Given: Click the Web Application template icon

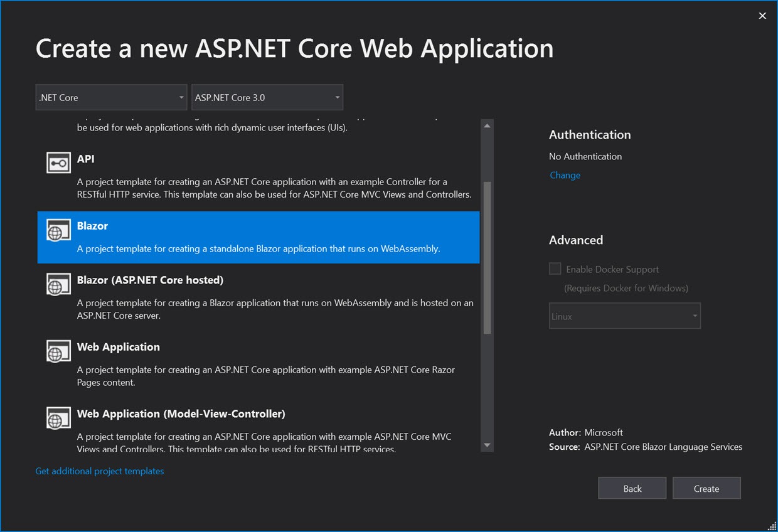Looking at the screenshot, I should (58, 351).
